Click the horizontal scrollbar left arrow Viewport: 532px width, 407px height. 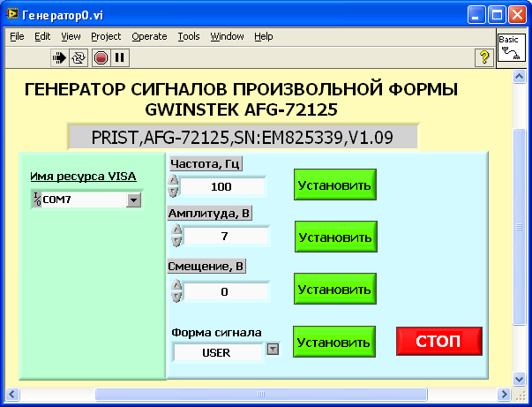[x=12, y=394]
